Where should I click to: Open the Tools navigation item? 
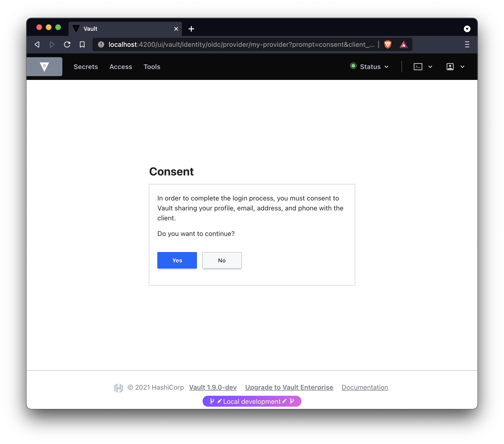point(152,67)
